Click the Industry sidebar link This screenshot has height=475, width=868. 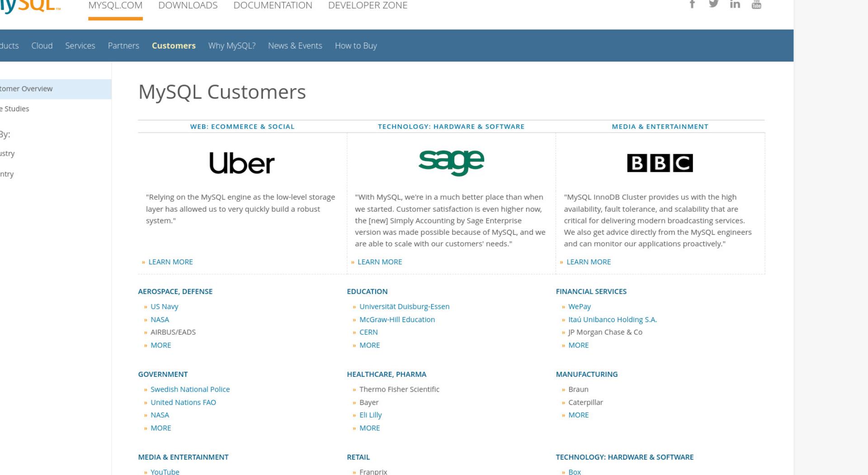tap(7, 154)
